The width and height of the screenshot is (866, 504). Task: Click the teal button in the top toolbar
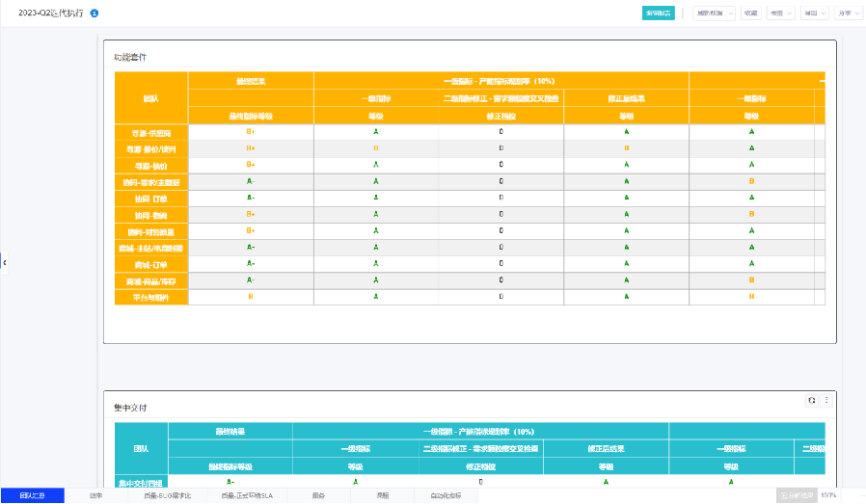click(658, 13)
